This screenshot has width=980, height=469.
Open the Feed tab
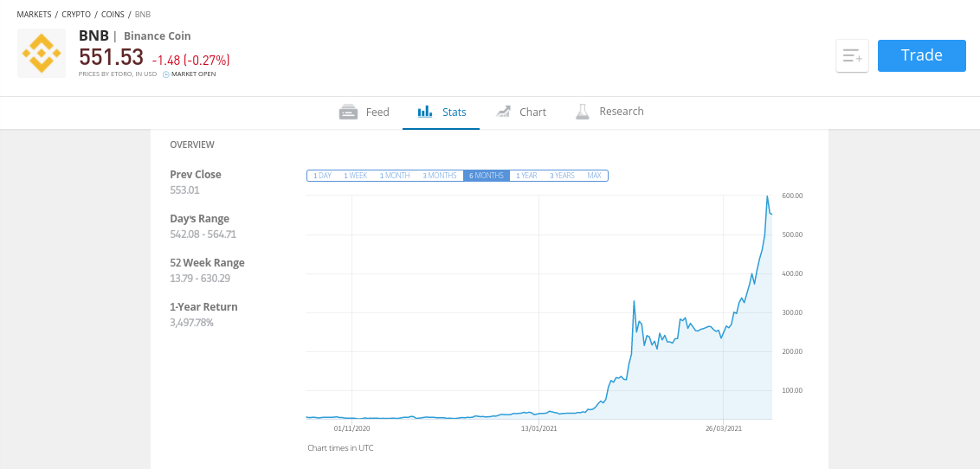[364, 112]
